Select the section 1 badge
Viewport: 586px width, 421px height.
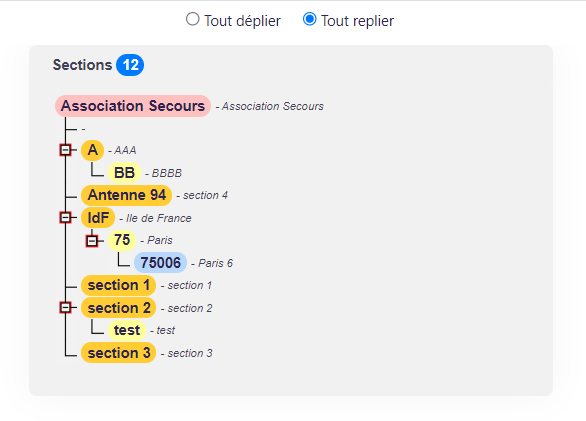[118, 285]
